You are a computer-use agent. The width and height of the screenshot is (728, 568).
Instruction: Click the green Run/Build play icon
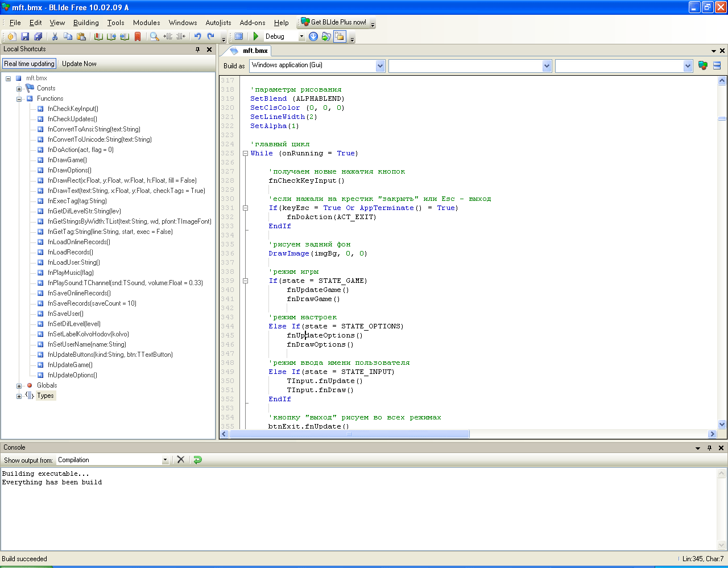[256, 36]
